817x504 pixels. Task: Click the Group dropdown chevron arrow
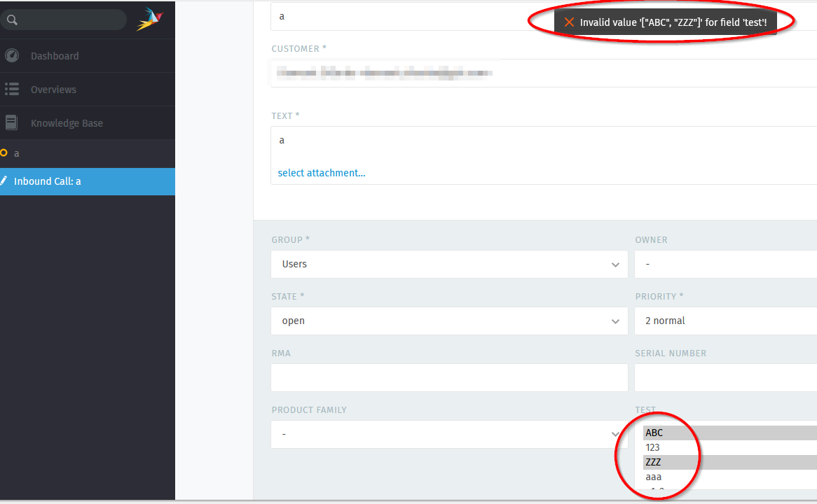pos(615,265)
